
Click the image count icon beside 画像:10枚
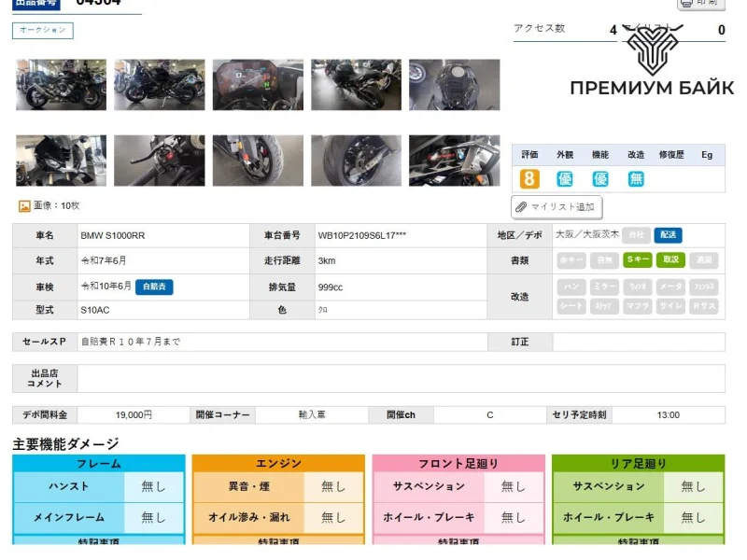[24, 205]
